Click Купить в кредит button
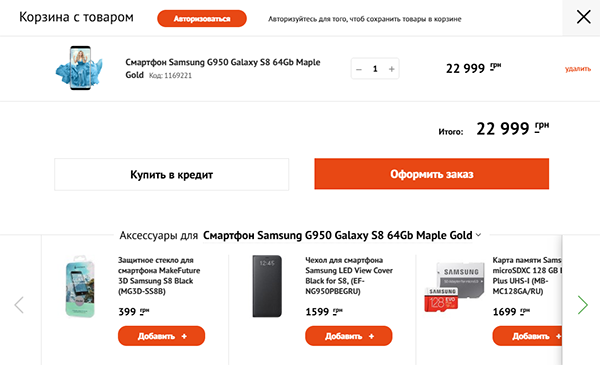 [171, 174]
